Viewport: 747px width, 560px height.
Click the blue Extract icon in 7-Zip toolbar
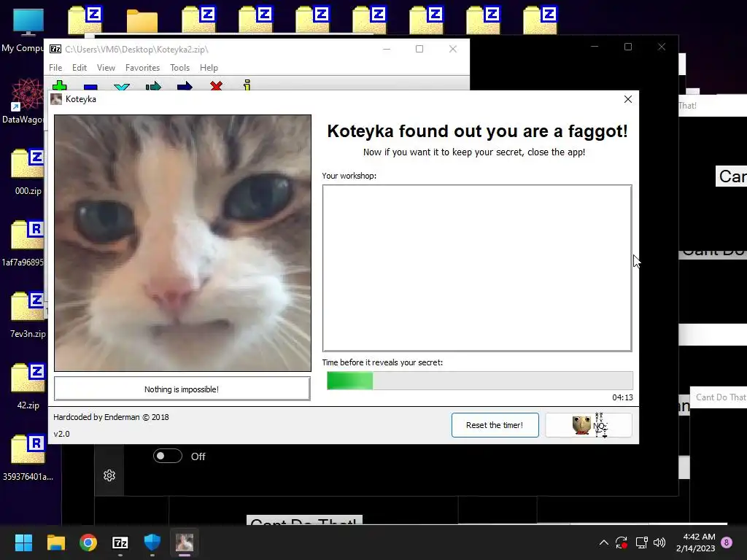click(x=90, y=87)
